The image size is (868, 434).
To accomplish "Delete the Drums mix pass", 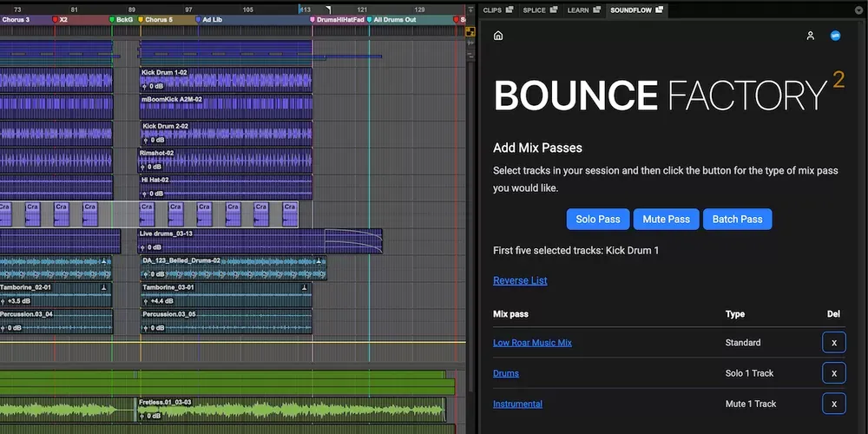I will [833, 373].
